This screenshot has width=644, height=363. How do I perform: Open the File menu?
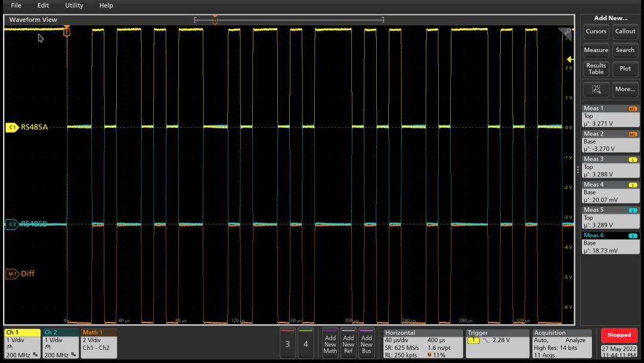click(16, 5)
